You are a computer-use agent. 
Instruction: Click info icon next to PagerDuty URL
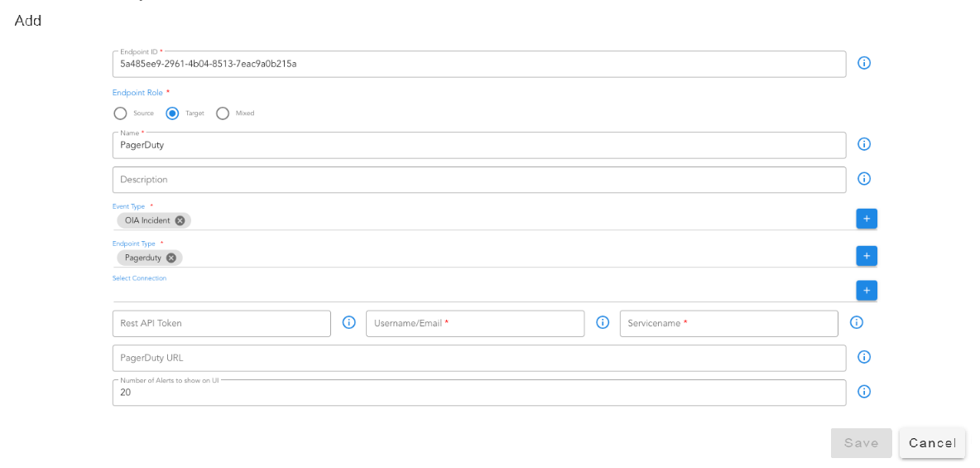(x=863, y=358)
